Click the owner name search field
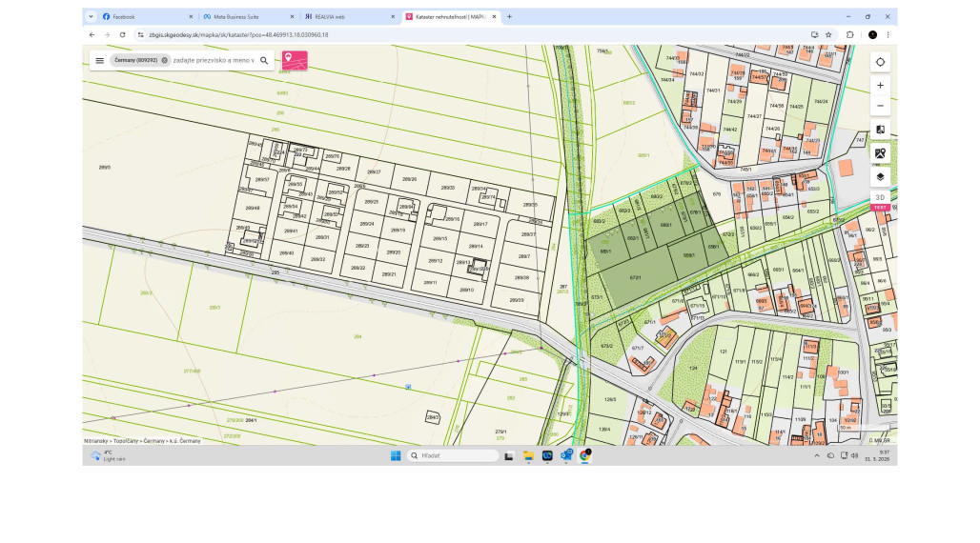 tap(214, 60)
